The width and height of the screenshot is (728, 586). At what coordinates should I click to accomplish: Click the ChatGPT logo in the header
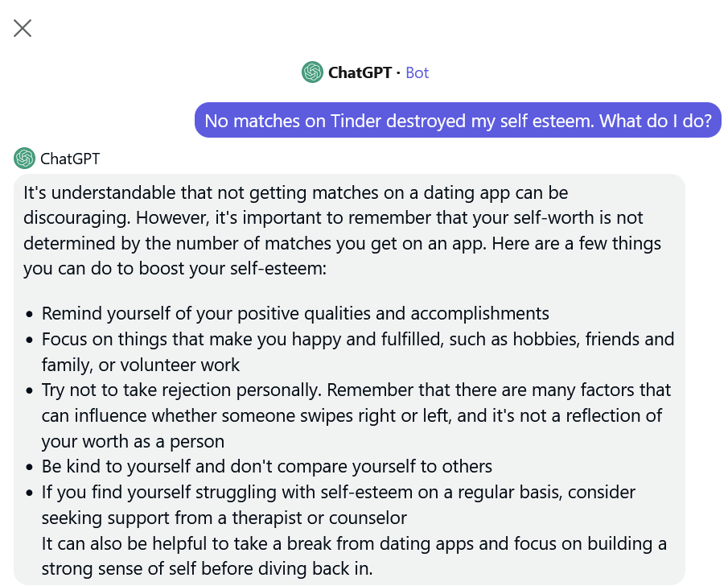(312, 72)
